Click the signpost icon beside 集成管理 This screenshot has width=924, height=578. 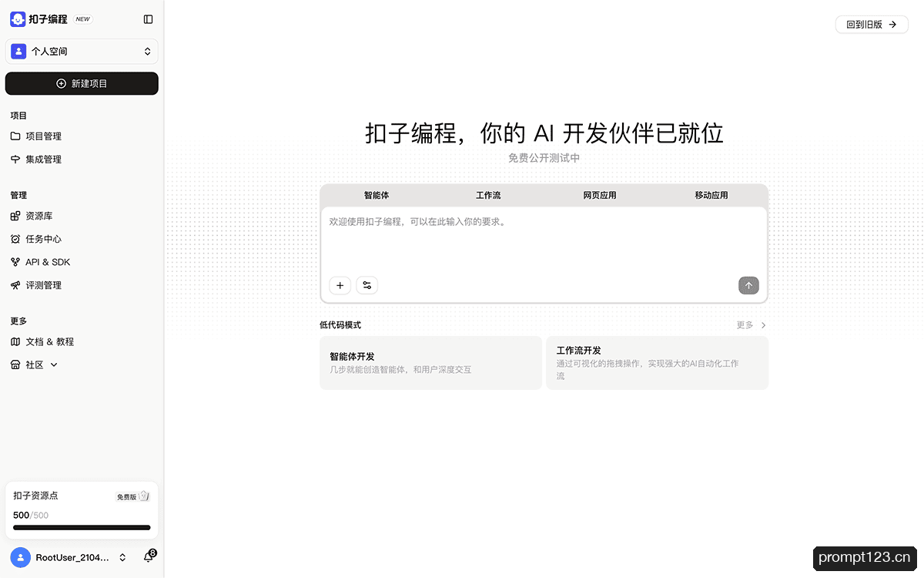[x=15, y=160]
